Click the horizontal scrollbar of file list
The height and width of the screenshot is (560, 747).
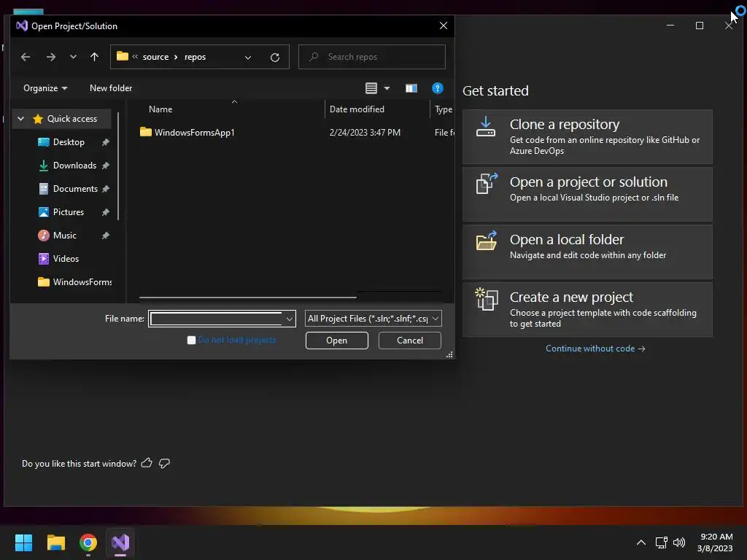click(x=248, y=297)
